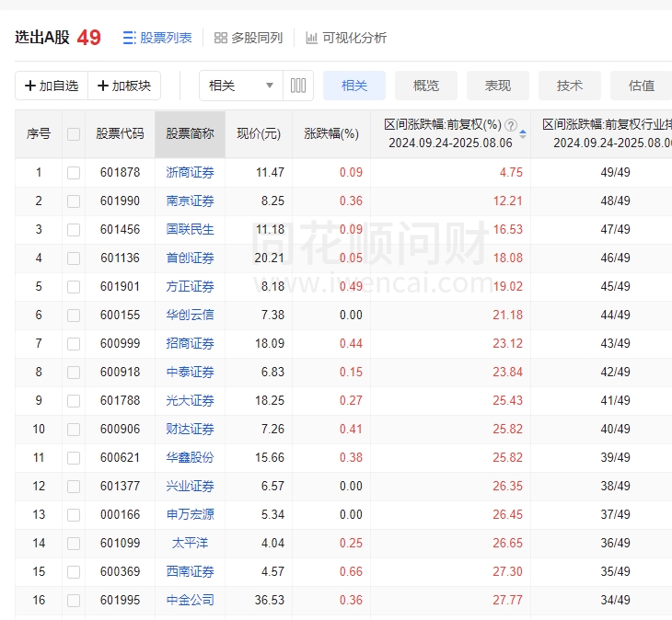
Task: Click interval gain value 27.77
Action: [507, 601]
